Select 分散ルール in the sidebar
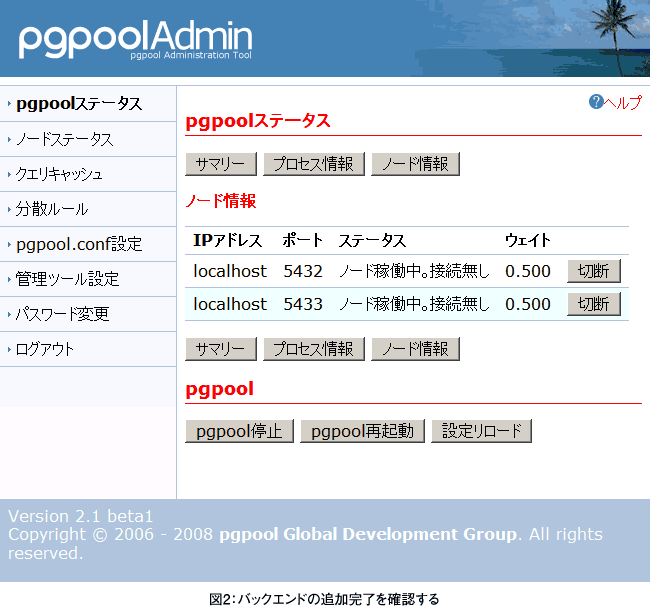Image resolution: width=651 pixels, height=611 pixels. (52, 209)
